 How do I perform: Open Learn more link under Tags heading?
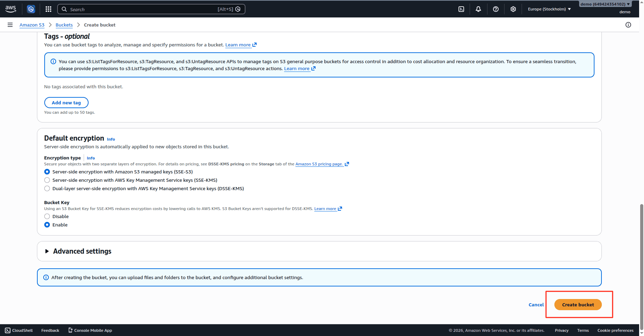click(x=241, y=45)
